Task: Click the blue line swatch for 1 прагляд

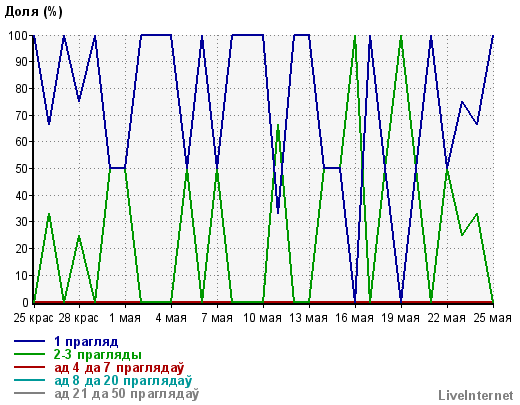Action: coord(29,341)
